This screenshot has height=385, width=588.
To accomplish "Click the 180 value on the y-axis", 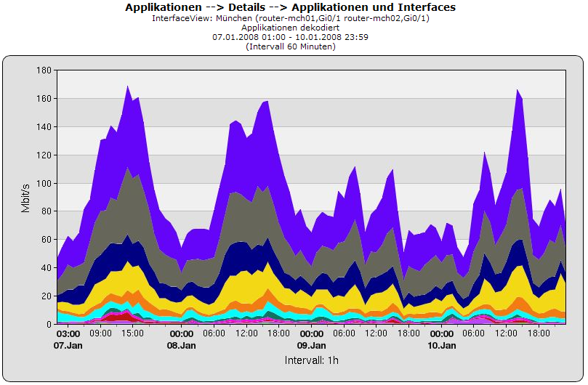I will click(43, 70).
